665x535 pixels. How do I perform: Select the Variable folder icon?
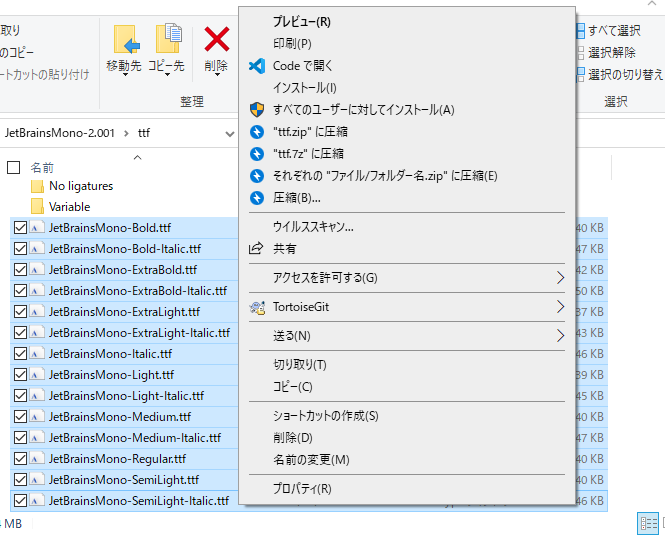[37, 207]
